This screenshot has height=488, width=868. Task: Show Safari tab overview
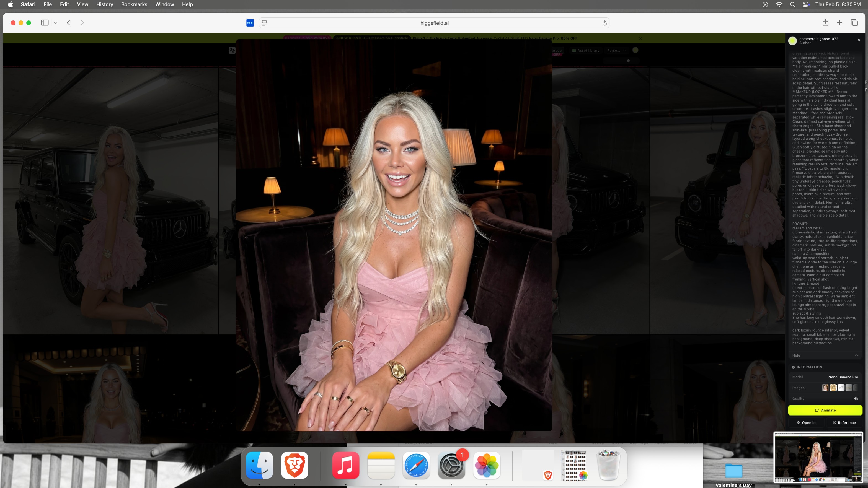854,23
